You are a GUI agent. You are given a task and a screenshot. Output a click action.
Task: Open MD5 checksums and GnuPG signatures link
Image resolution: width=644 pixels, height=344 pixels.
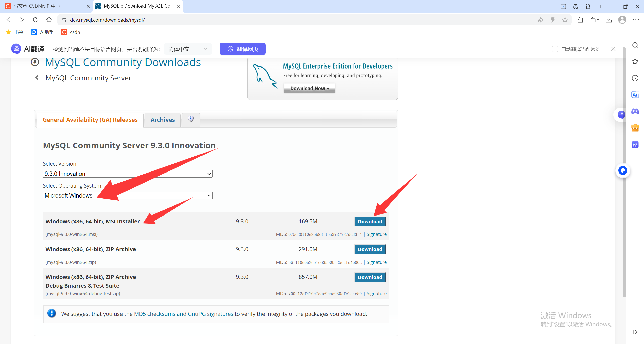184,314
